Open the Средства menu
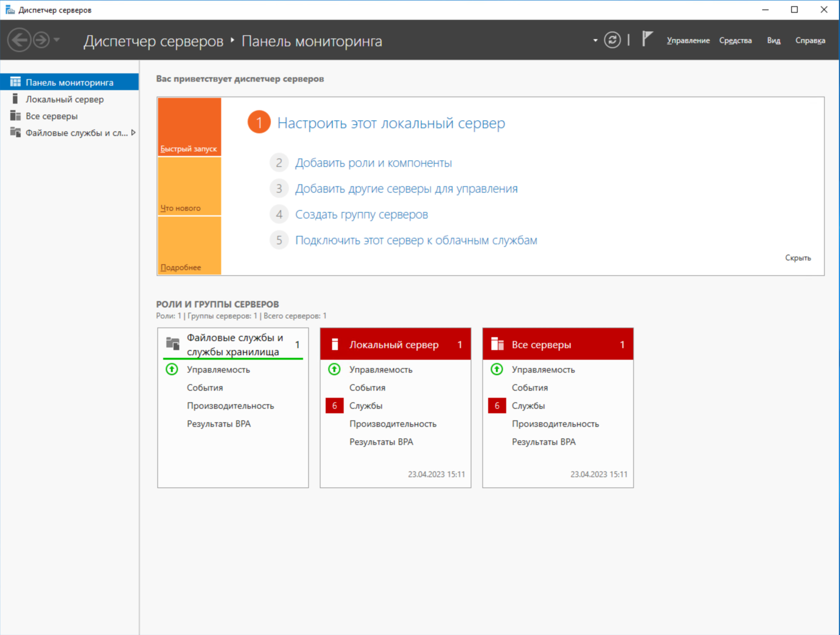The height and width of the screenshot is (635, 840). pos(735,40)
